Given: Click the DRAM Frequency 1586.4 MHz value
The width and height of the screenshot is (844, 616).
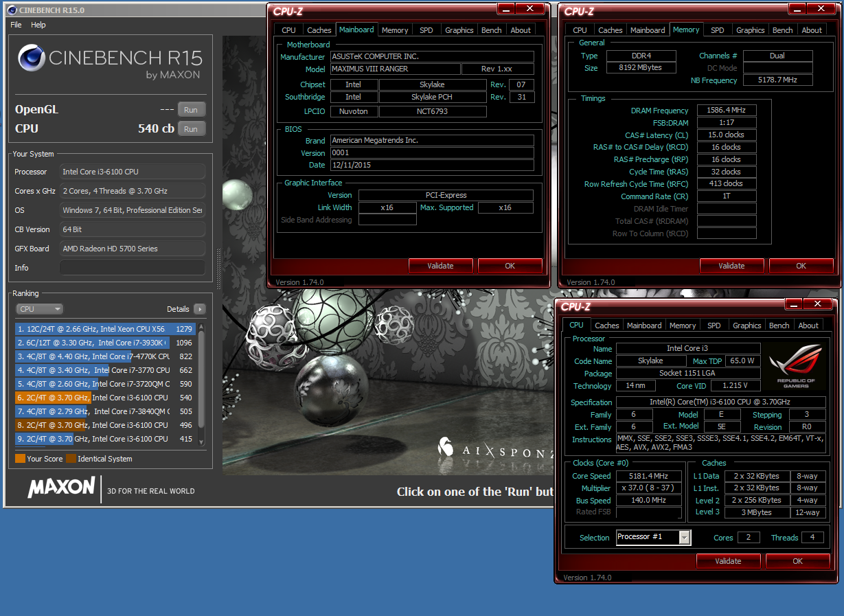Looking at the screenshot, I should 727,110.
